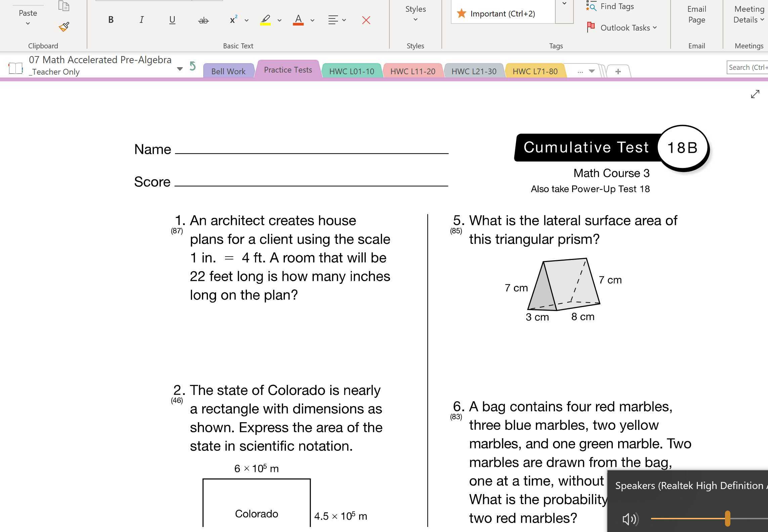Mute speakers via volume icon
The width and height of the screenshot is (768, 532).
click(630, 519)
